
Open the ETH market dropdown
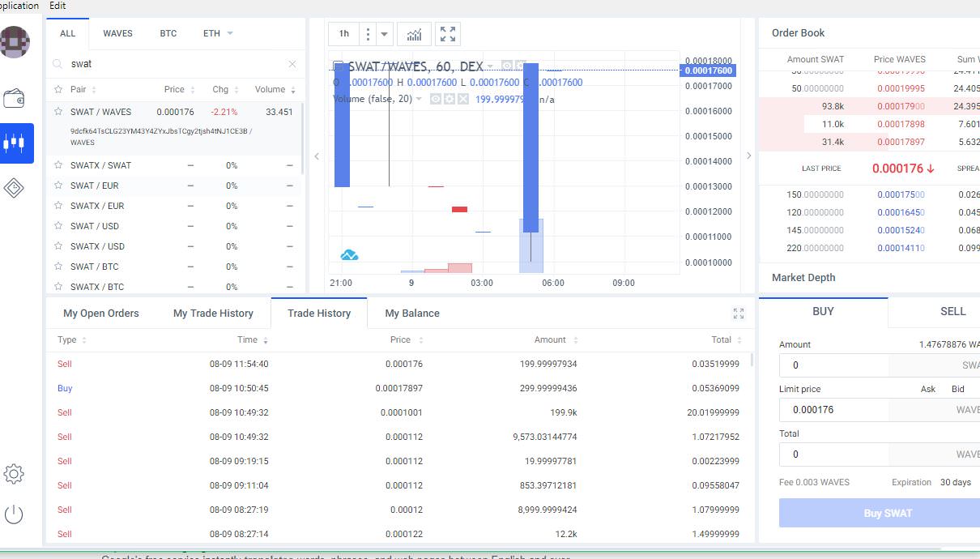(218, 33)
